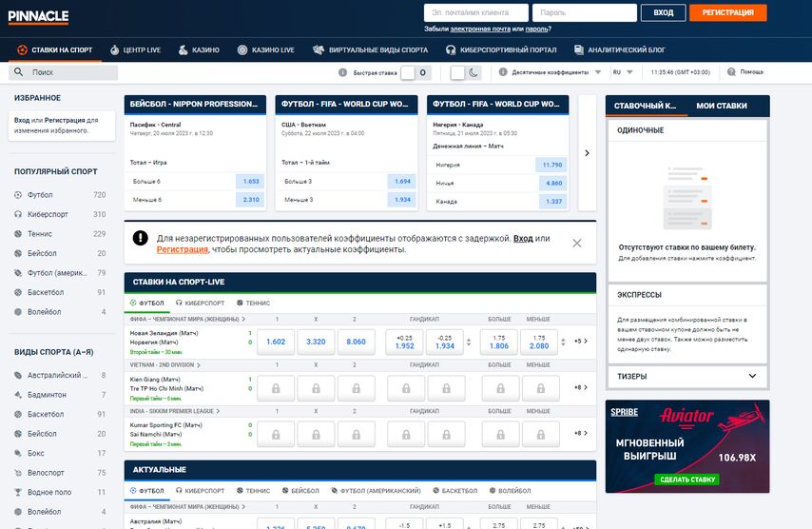
Task: Adjust handicap line stepper for New Zealand match
Action: pyautogui.click(x=469, y=342)
